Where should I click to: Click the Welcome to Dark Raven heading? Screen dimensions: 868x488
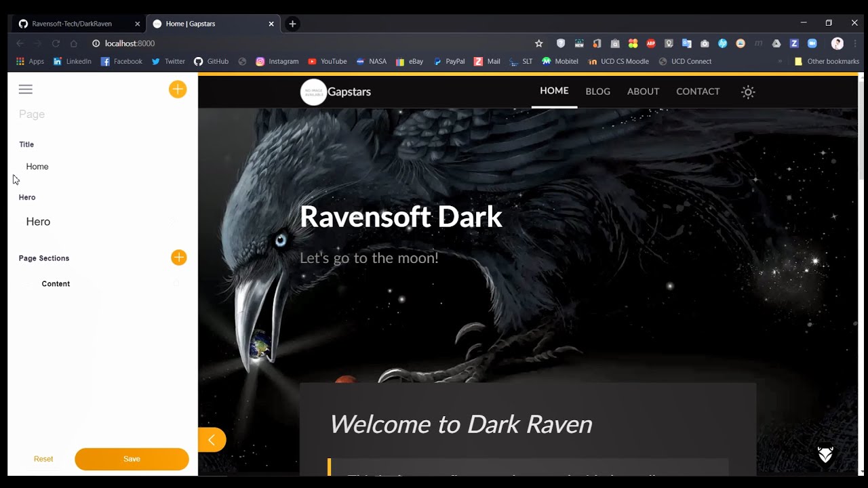460,424
